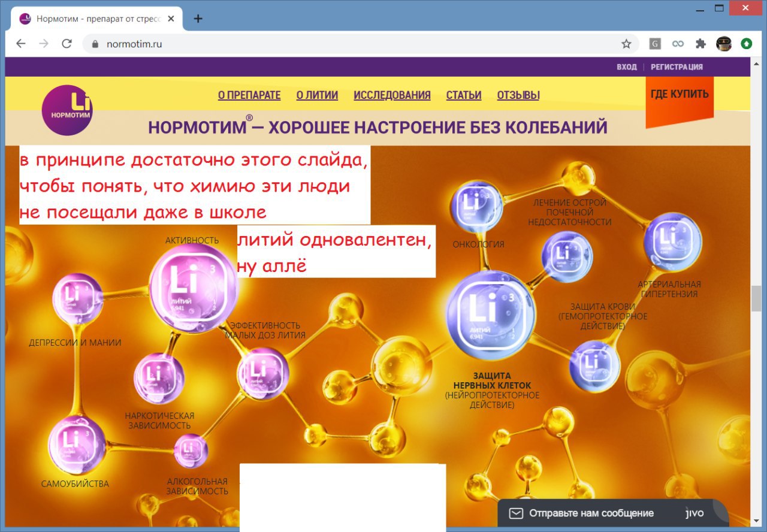Click the ДЕПРЕССИИ И МАНИИ label

(x=75, y=343)
